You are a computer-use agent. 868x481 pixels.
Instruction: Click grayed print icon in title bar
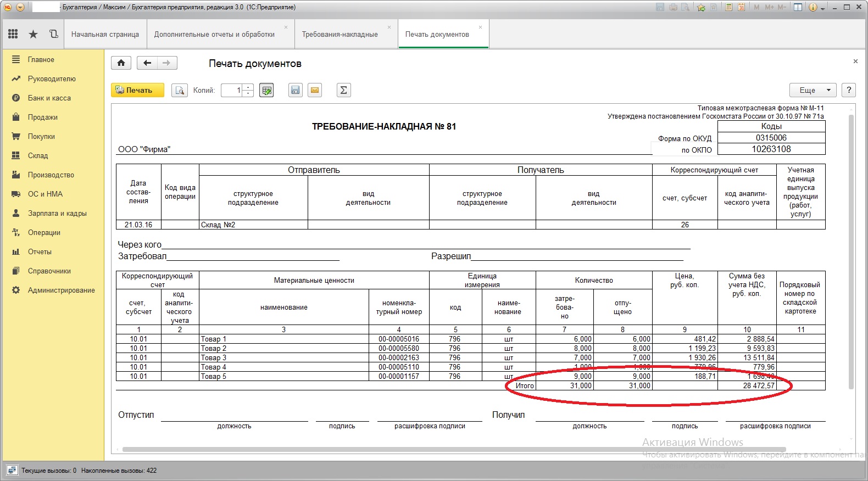pos(673,7)
